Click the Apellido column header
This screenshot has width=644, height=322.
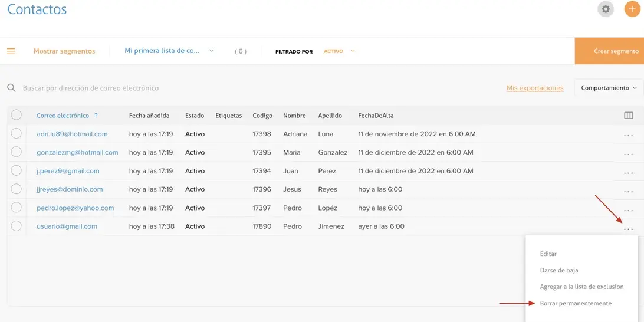(330, 116)
